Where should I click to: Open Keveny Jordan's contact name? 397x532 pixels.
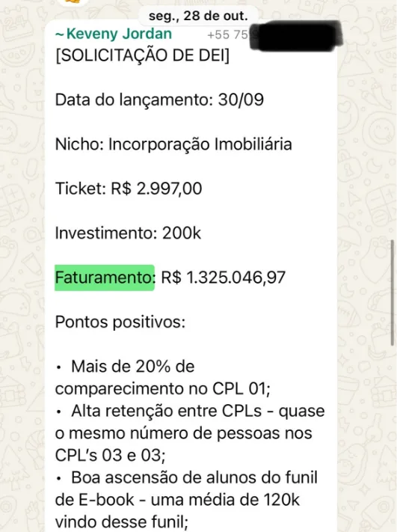coord(114,34)
